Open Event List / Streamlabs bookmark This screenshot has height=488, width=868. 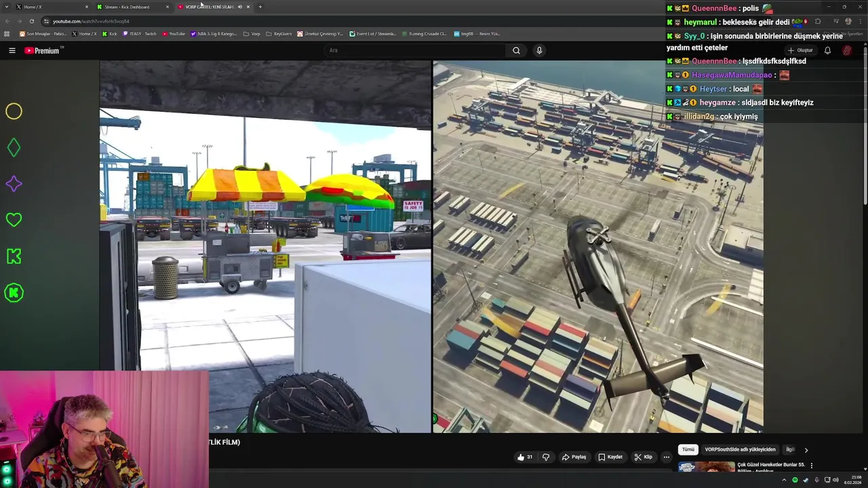point(373,33)
